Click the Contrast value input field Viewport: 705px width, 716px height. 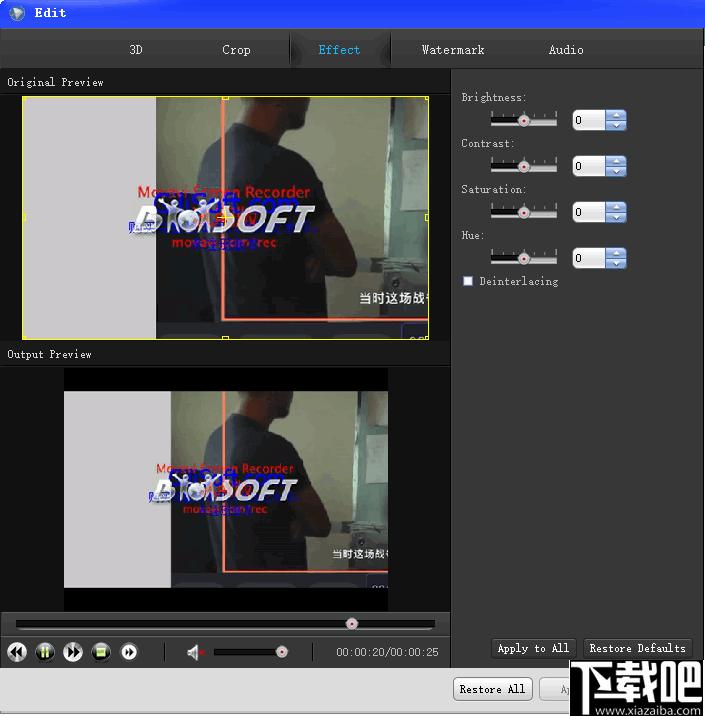589,166
